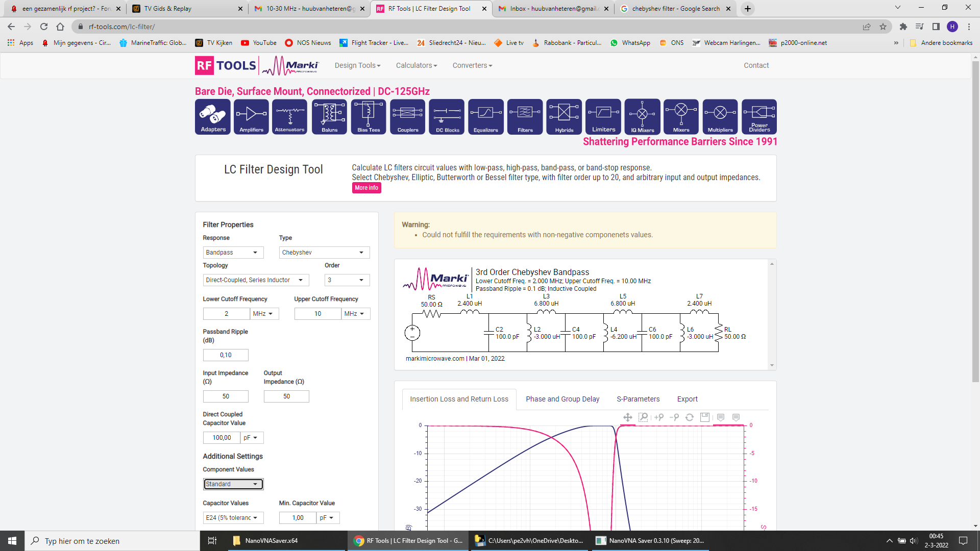Activate the box zoom tool
Image resolution: width=980 pixels, height=551 pixels.
(x=643, y=417)
